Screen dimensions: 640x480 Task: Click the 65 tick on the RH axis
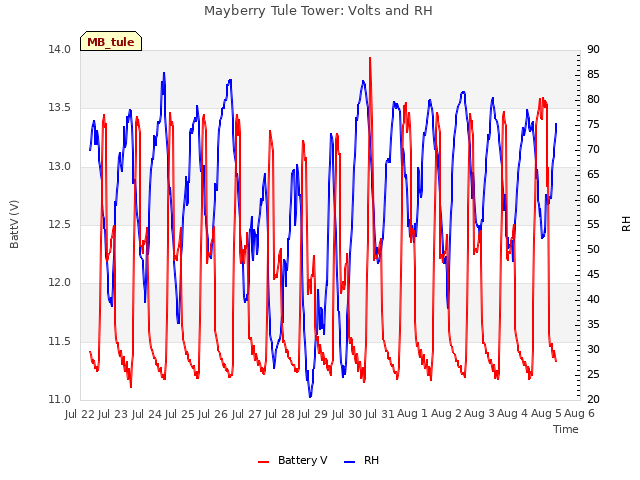pyautogui.click(x=593, y=174)
